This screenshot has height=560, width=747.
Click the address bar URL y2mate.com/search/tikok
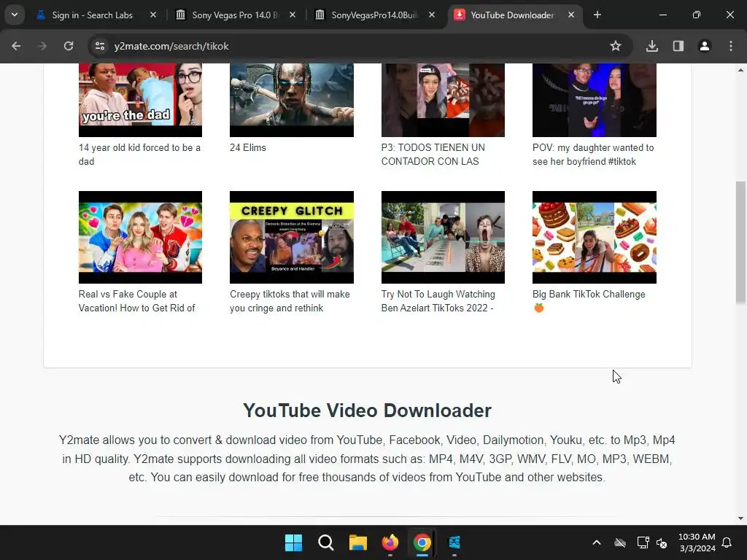(x=171, y=46)
